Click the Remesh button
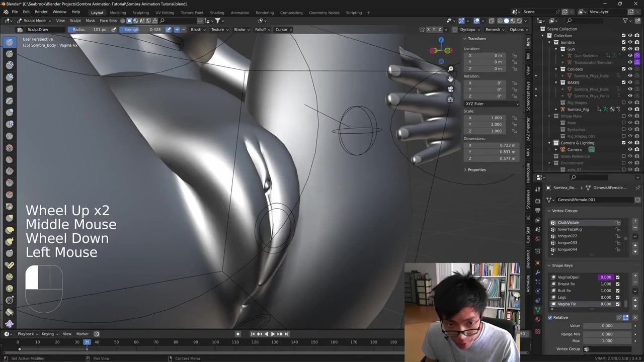 [x=494, y=30]
